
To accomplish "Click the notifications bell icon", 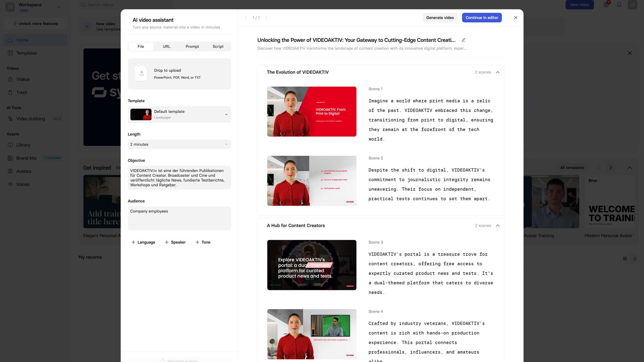I will click(x=619, y=5).
